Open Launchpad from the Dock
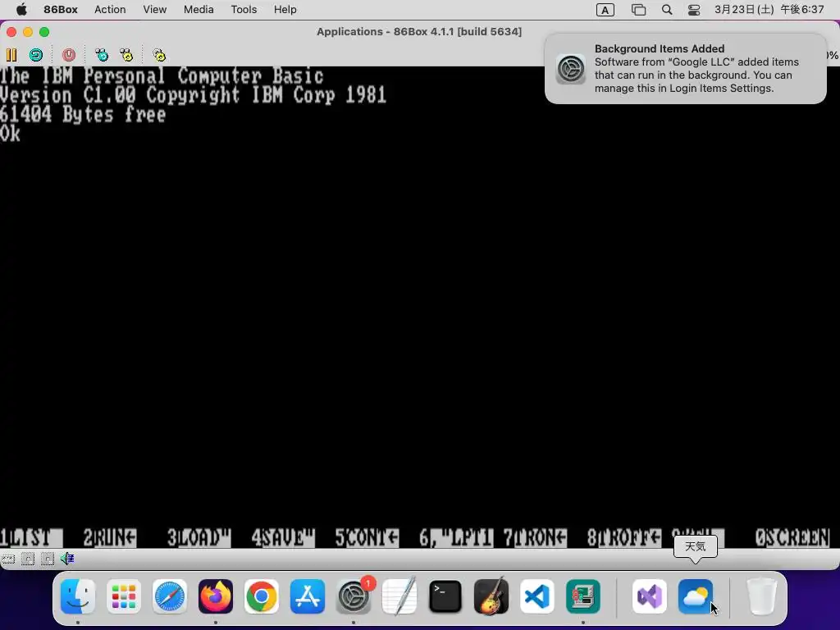The height and width of the screenshot is (630, 840). (124, 596)
